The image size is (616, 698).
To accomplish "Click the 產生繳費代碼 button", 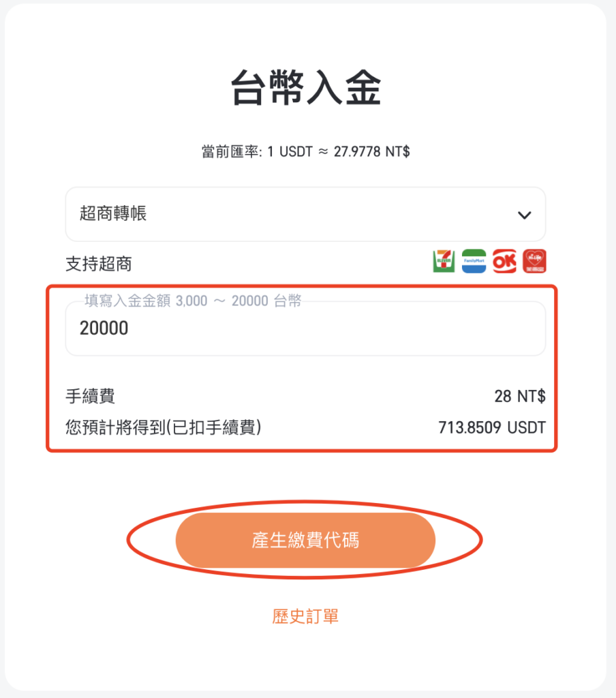I will tap(305, 540).
